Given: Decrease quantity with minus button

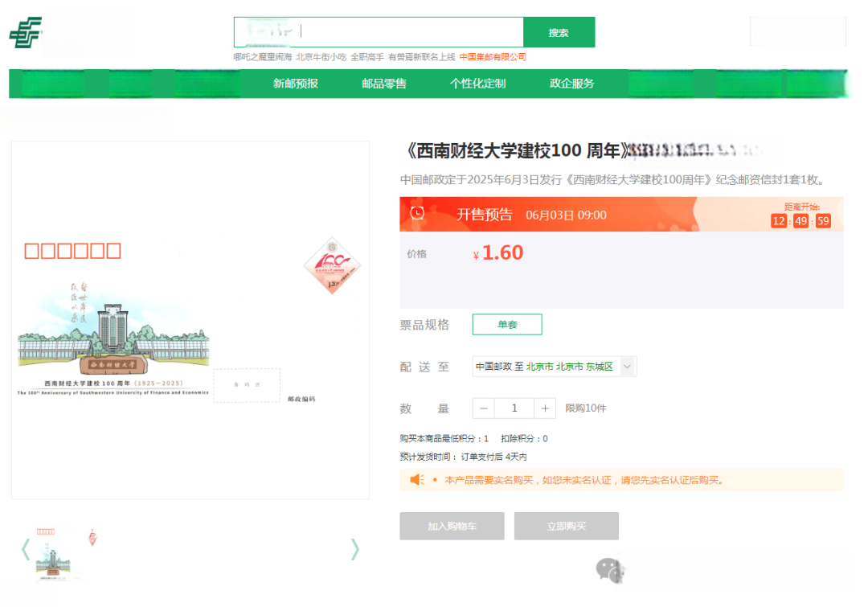Looking at the screenshot, I should pos(484,408).
